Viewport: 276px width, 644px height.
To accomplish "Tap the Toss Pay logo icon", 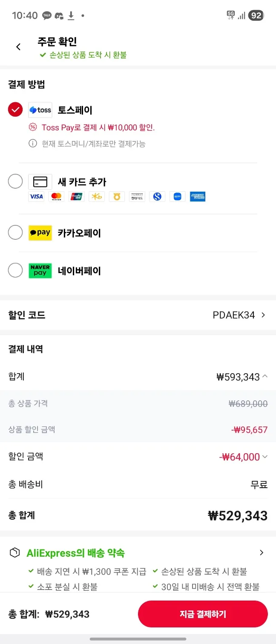I will 40,110.
